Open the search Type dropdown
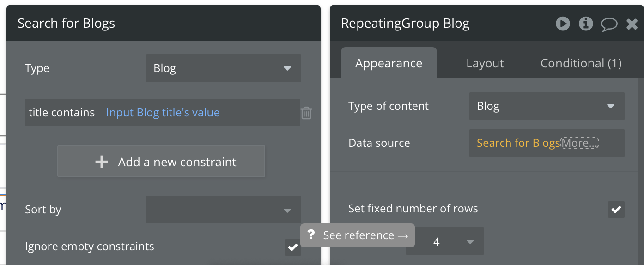This screenshot has height=265, width=644. coord(223,68)
